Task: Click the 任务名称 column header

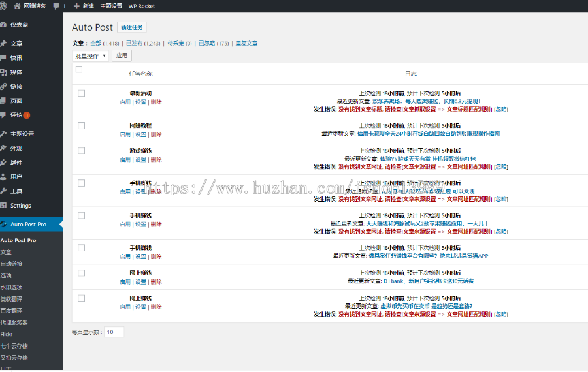Action: pyautogui.click(x=140, y=74)
